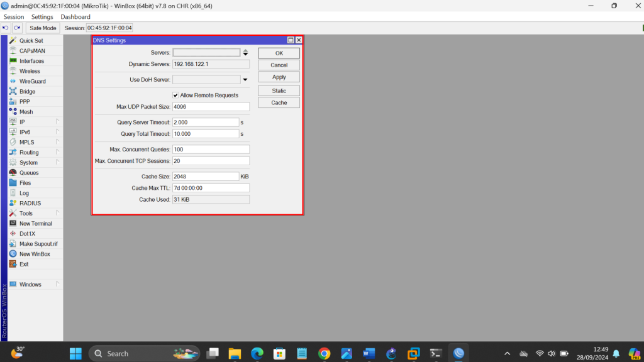Screen dimensions: 644x362
Task: Click the redo arrow in toolbar
Action: coord(17,28)
